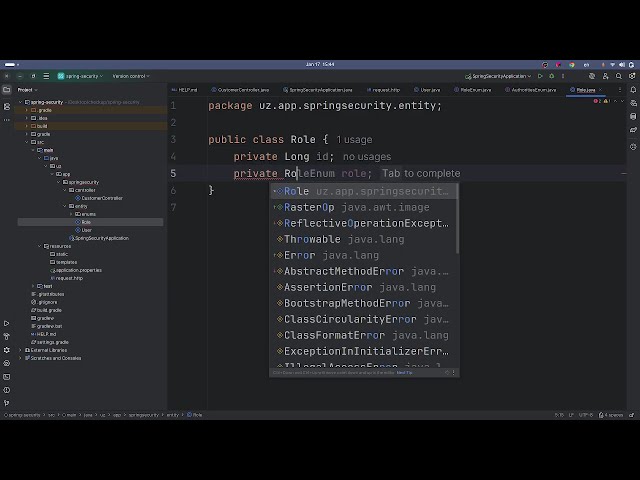Collapse the controller package

(x=64, y=190)
